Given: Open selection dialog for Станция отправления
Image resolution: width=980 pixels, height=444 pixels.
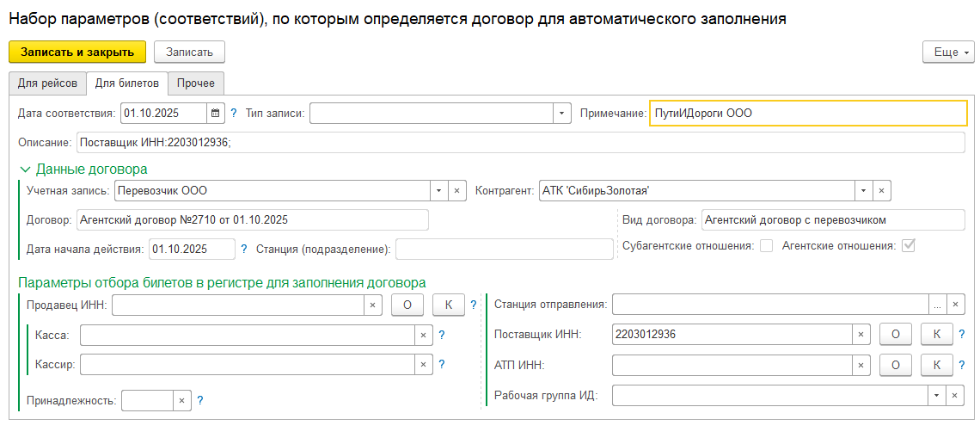Looking at the screenshot, I should 938,304.
